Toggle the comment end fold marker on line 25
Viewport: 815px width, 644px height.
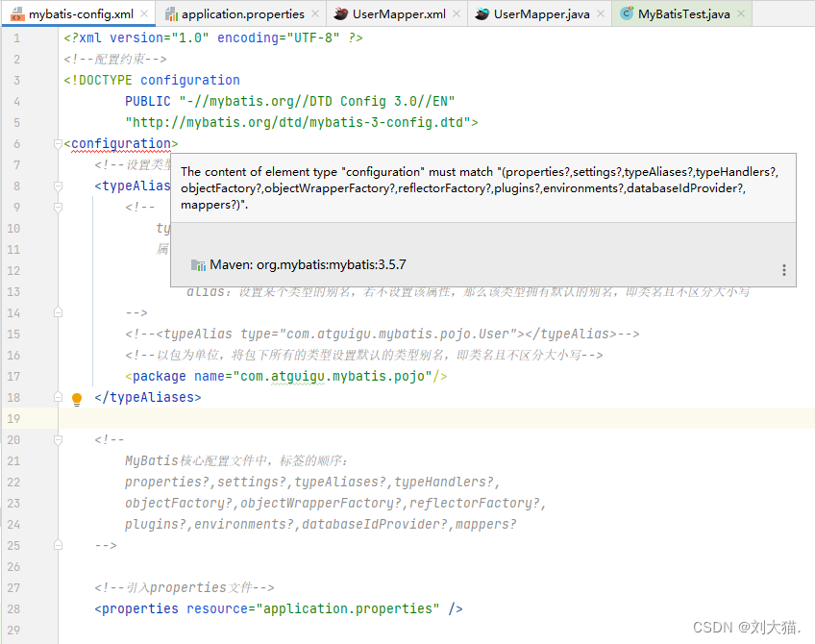click(59, 545)
